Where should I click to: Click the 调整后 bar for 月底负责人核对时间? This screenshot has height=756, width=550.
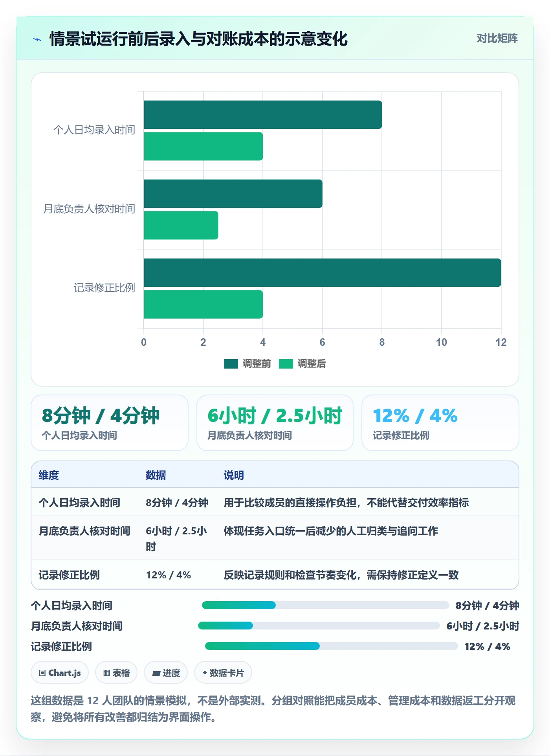point(181,225)
